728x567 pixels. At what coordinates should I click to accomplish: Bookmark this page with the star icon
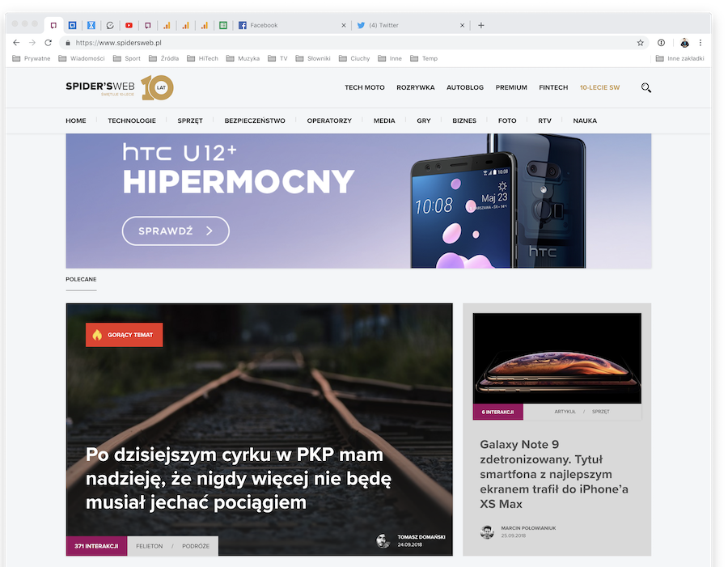(641, 43)
